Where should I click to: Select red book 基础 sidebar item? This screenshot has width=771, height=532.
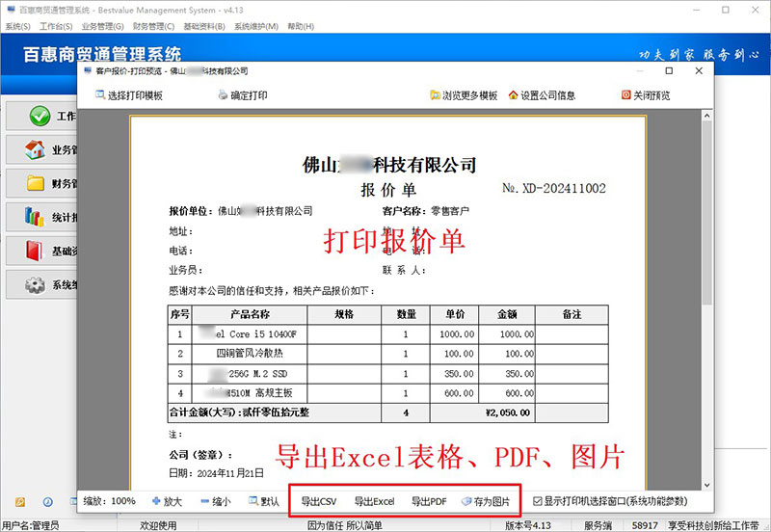pyautogui.click(x=41, y=252)
